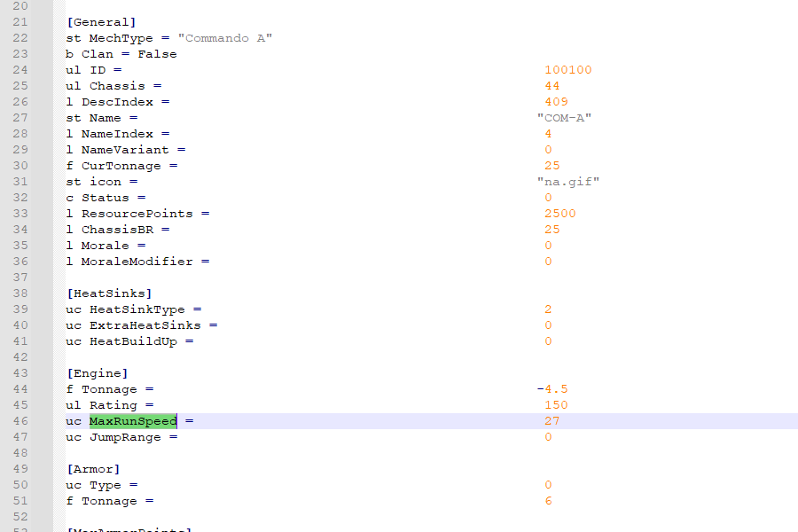Click the engine Tonnage value -4.5

[x=552, y=389]
